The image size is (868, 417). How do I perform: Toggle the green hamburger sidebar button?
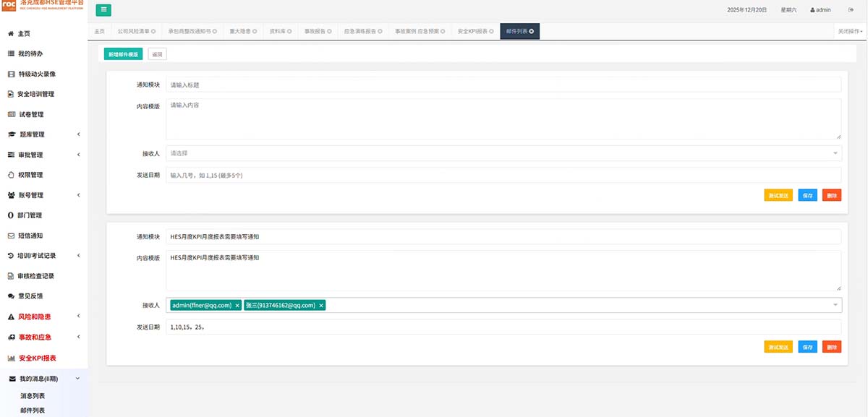(103, 10)
